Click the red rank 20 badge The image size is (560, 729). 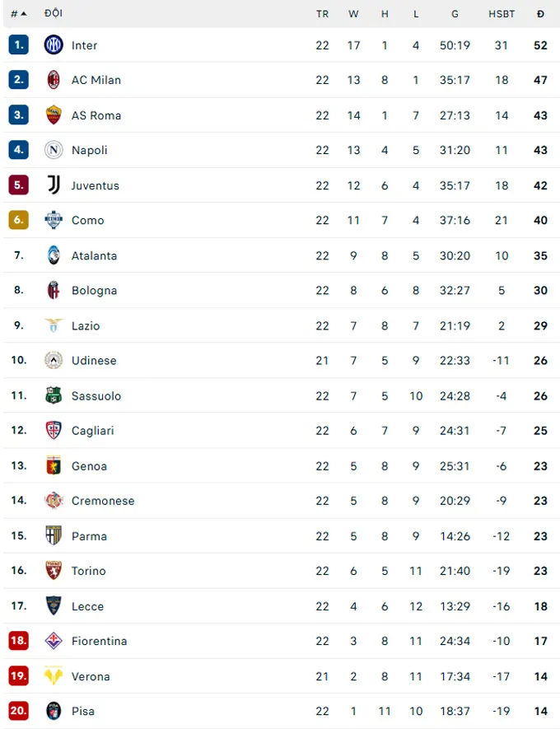(19, 711)
